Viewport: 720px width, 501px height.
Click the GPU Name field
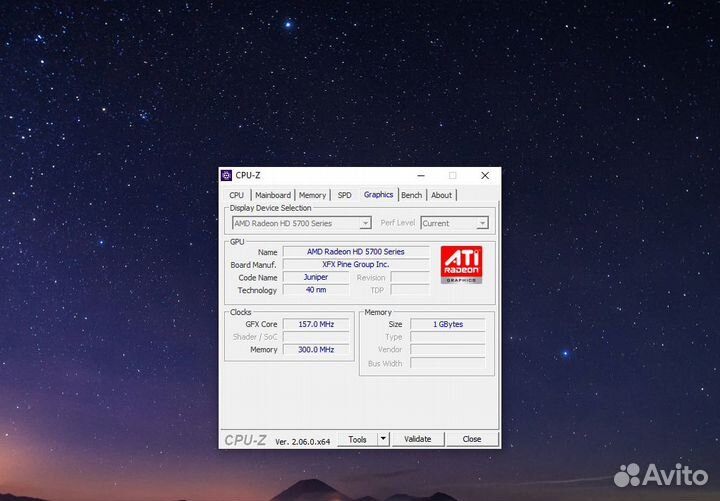(355, 252)
